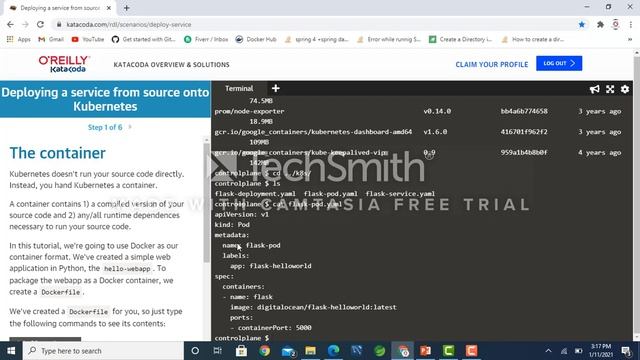This screenshot has width=640, height=360.
Task: Go to next step using chevron beside Step 1 of 6
Action: pos(130,127)
